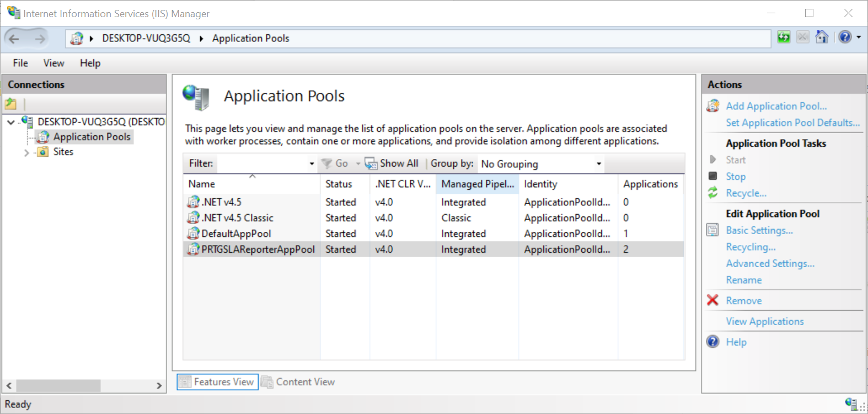Click the Show All button
The height and width of the screenshot is (414, 868).
392,163
